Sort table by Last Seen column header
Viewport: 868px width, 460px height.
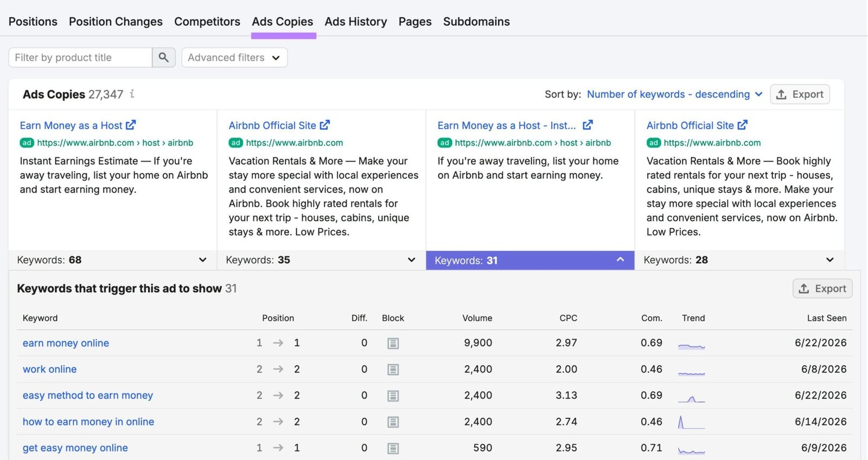coord(827,318)
